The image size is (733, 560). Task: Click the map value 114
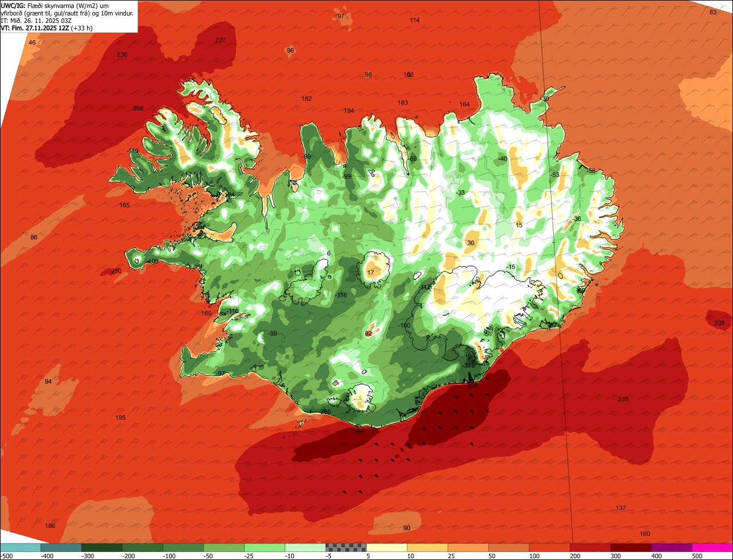(415, 20)
